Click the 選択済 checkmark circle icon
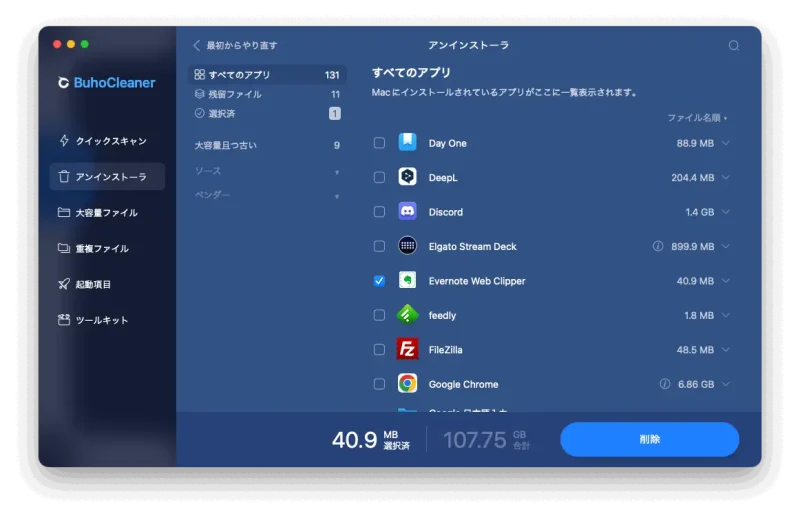Image resolution: width=800 pixels, height=518 pixels. point(199,113)
